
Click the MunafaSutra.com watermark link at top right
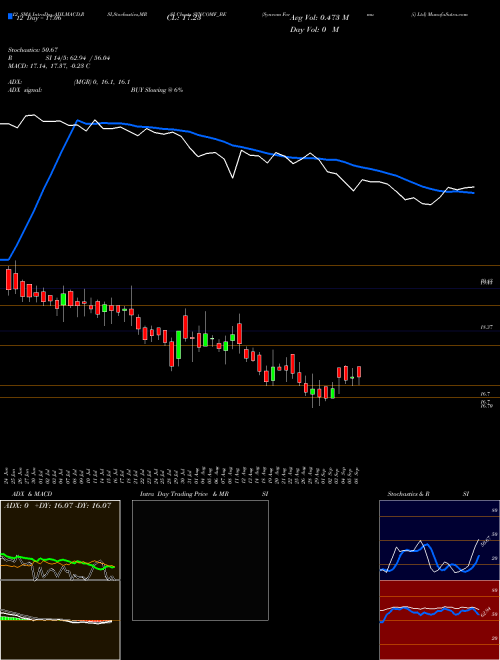(440, 14)
